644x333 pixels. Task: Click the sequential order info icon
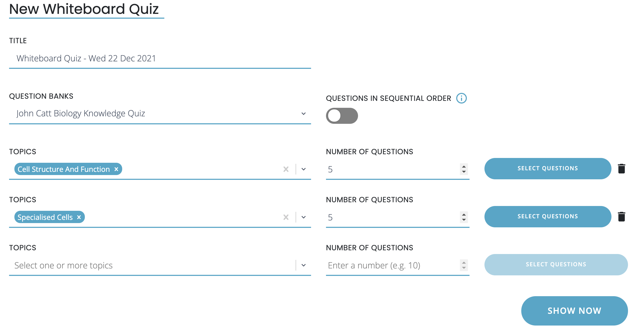click(461, 98)
